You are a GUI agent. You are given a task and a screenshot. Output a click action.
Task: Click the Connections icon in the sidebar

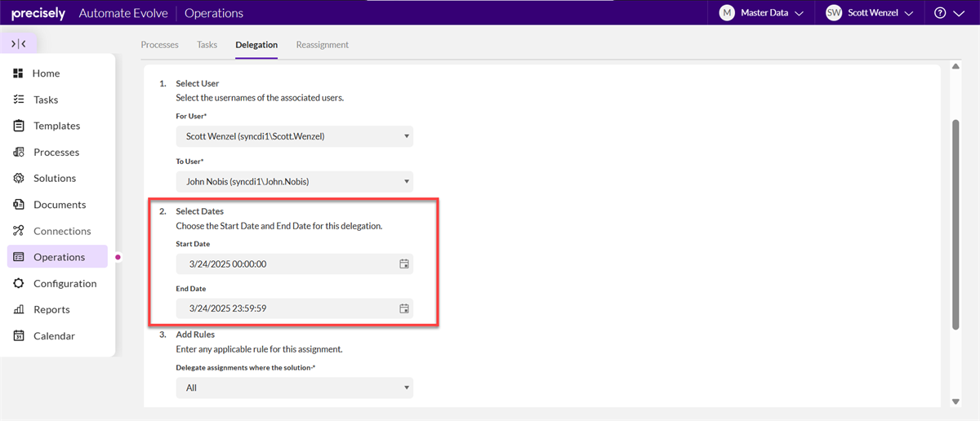[18, 231]
